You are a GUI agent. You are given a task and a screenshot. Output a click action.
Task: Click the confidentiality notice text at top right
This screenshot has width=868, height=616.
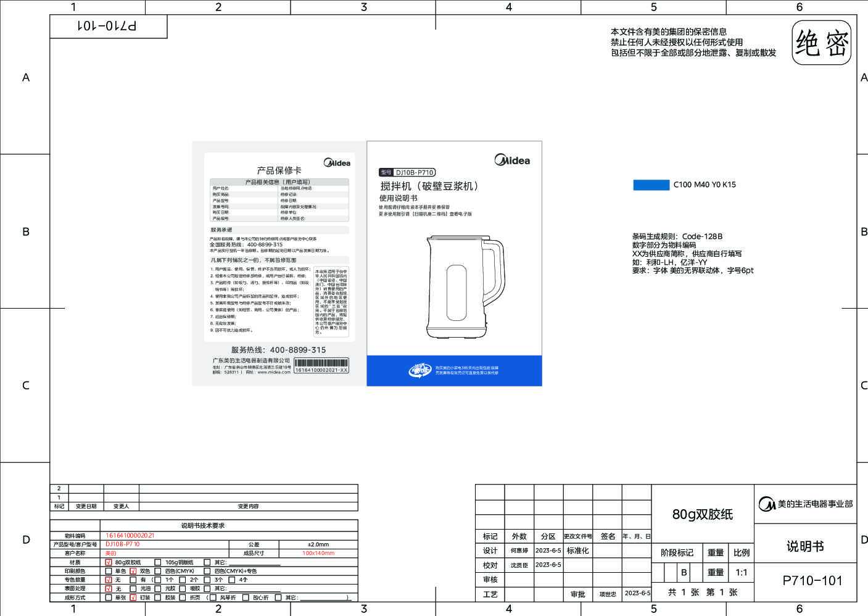point(693,42)
